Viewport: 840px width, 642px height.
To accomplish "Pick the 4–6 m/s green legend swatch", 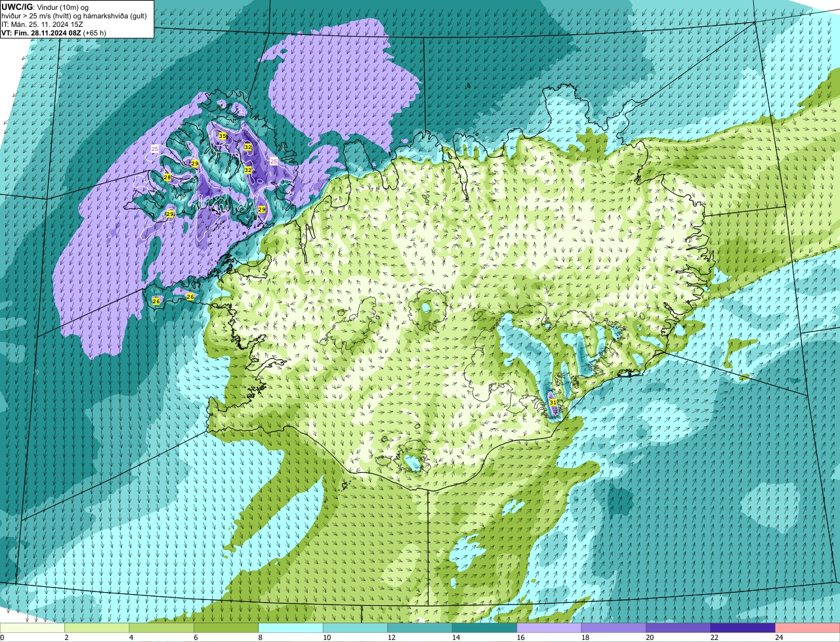I will (162, 628).
